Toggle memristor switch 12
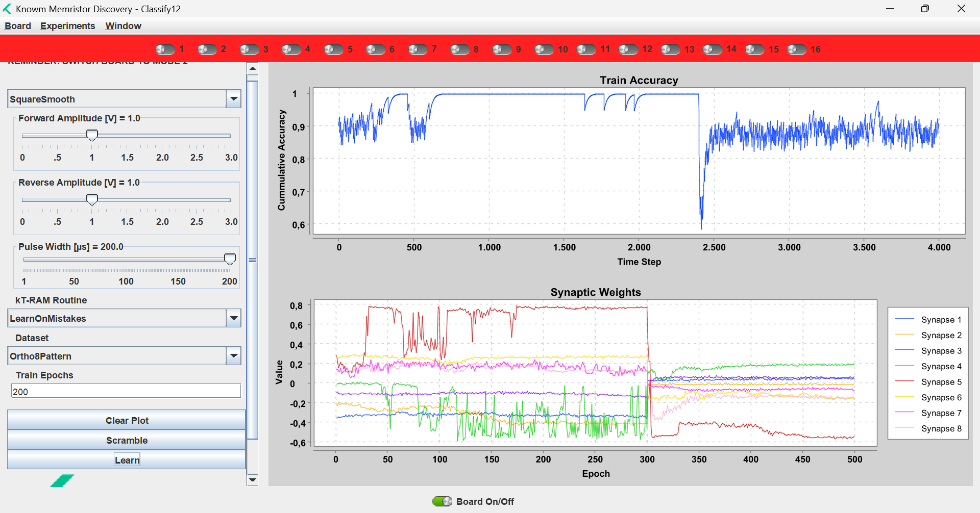 pyautogui.click(x=628, y=49)
